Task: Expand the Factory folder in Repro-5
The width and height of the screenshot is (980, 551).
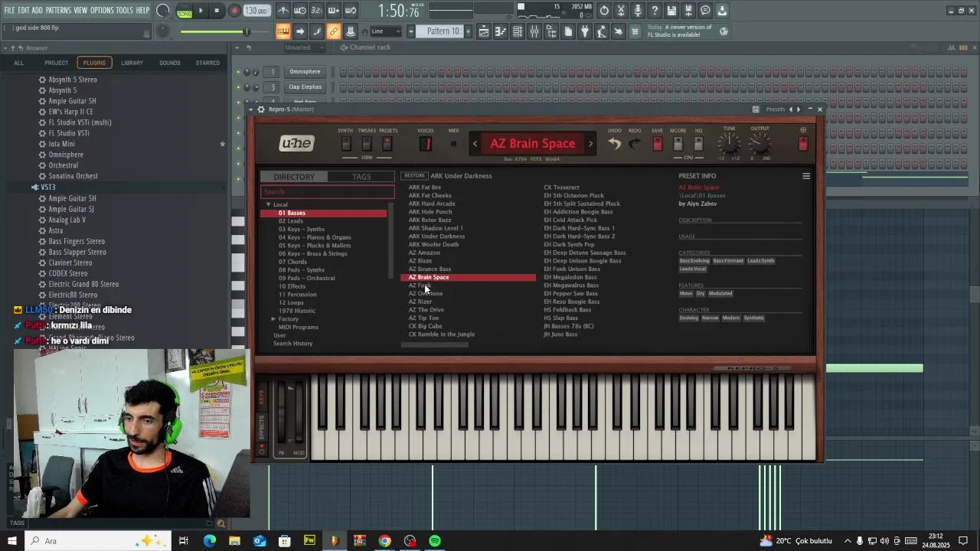Action: tap(273, 318)
